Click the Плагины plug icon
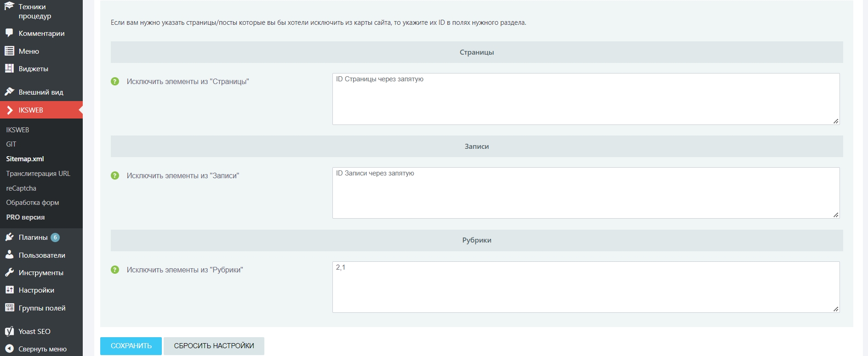The width and height of the screenshot is (868, 356). 9,237
